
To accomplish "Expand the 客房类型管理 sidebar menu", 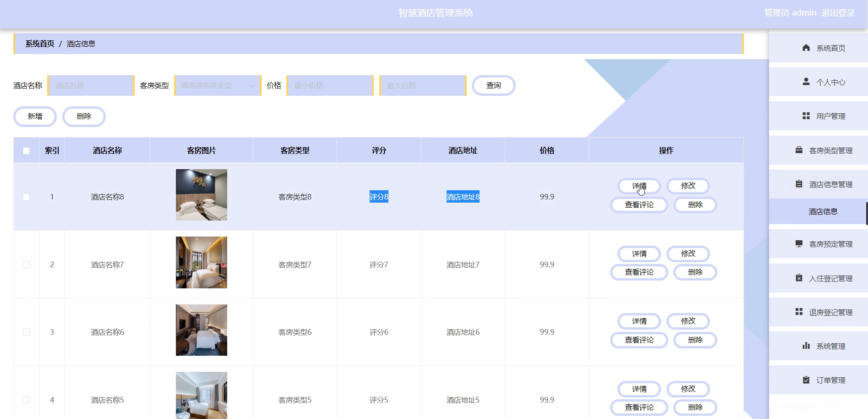I will [x=819, y=150].
